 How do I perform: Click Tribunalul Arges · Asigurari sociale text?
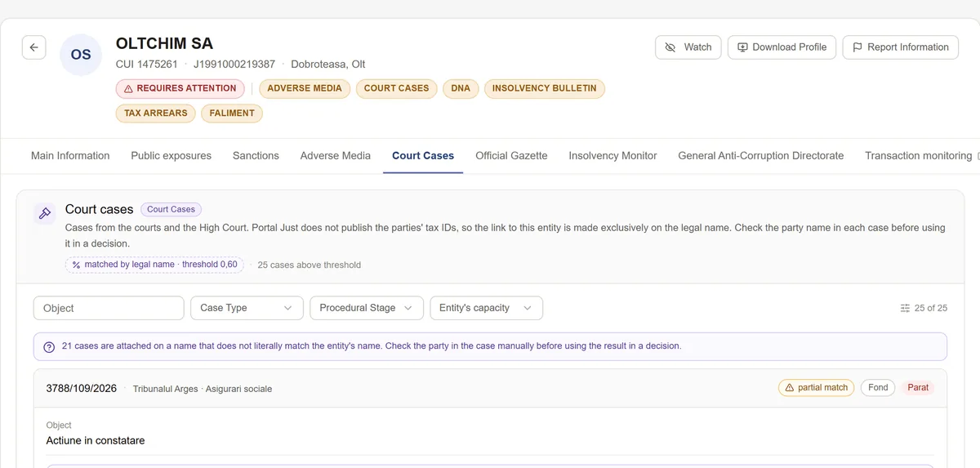[x=203, y=389]
